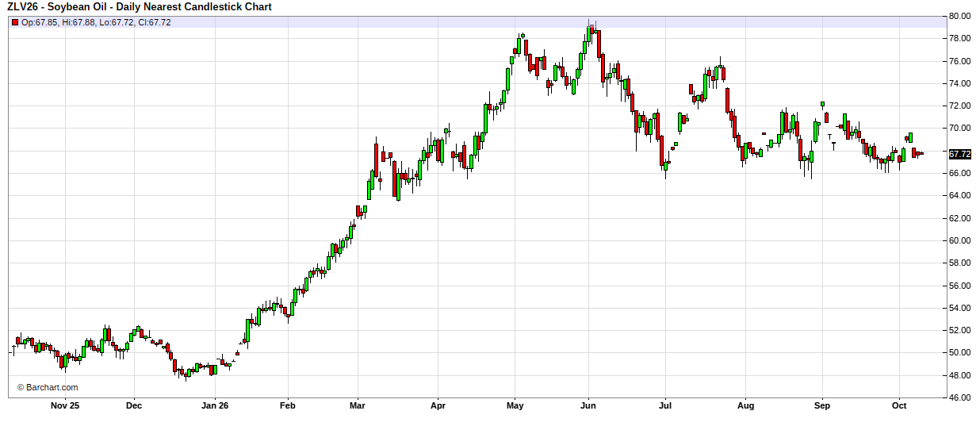Click the 78.00 price axis label
This screenshot has width=980, height=430.
coord(959,38)
